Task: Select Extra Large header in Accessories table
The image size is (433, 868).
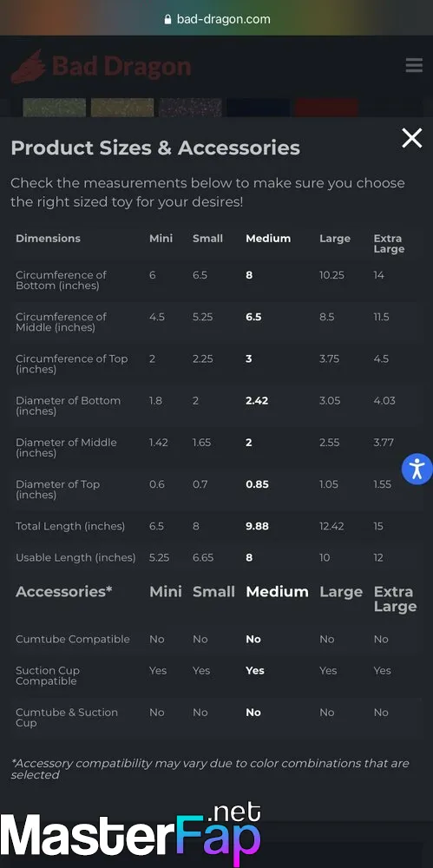Action: point(395,599)
